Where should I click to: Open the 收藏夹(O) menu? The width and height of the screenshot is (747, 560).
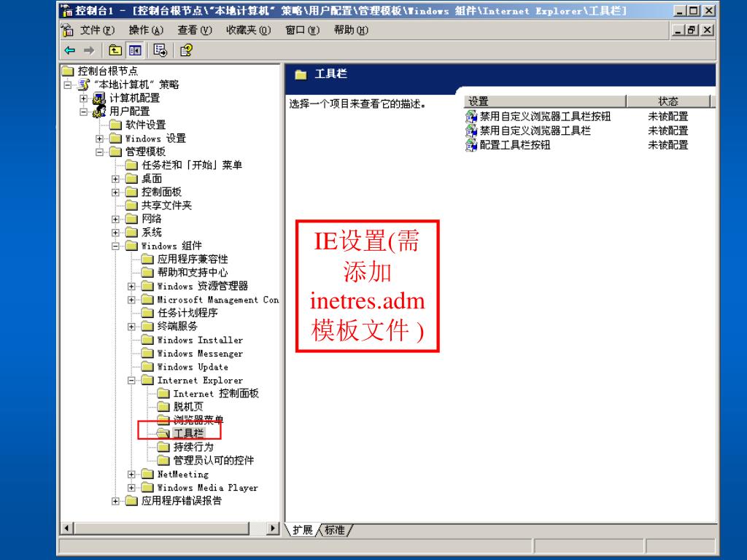(248, 30)
